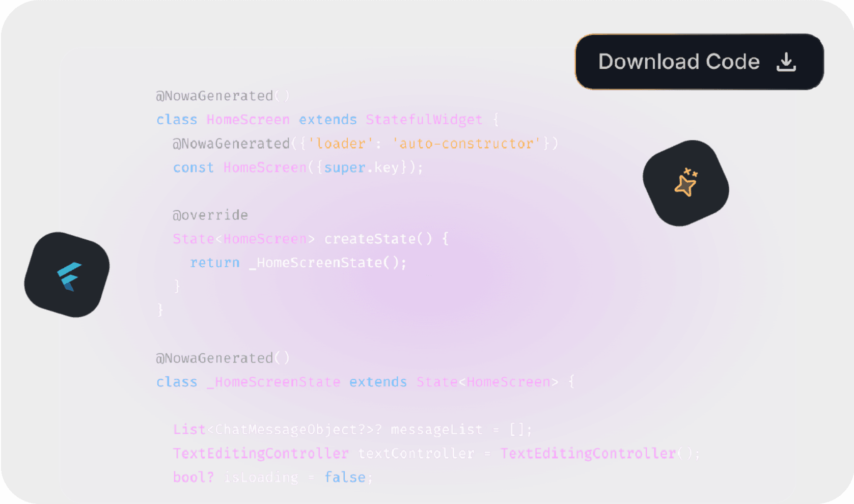Viewport: 854px width, 504px height.
Task: Select the download tray icon inside the button
Action: [x=786, y=61]
